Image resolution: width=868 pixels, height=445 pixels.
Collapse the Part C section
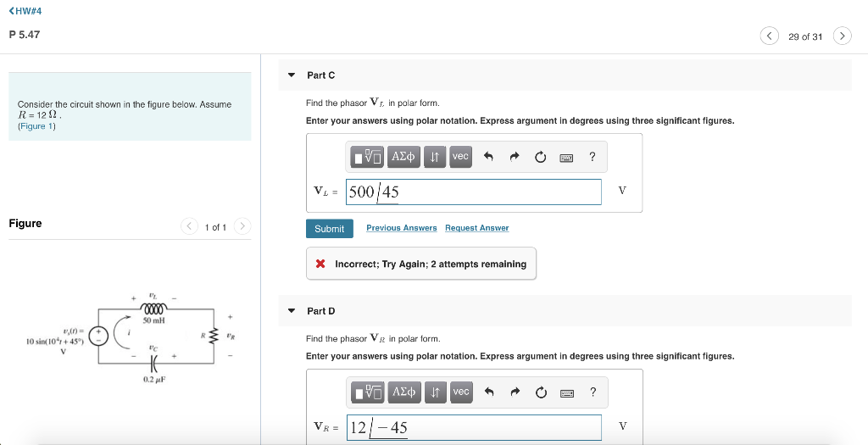click(292, 75)
